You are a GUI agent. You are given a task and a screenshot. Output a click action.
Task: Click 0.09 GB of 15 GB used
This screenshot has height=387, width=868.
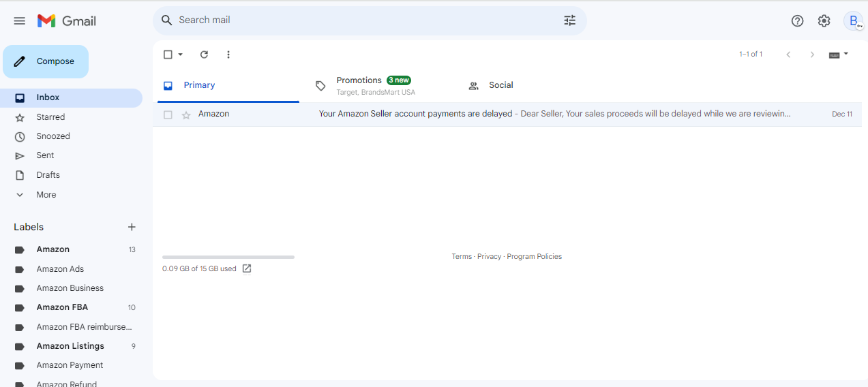click(x=199, y=269)
